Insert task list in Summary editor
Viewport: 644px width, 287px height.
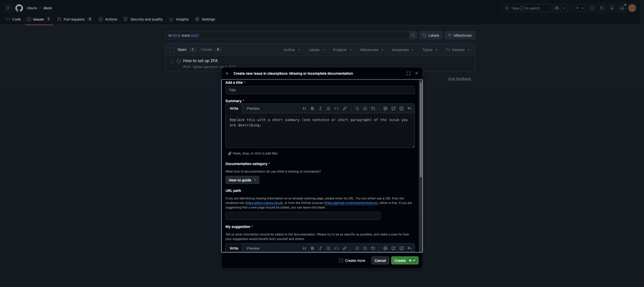373,109
